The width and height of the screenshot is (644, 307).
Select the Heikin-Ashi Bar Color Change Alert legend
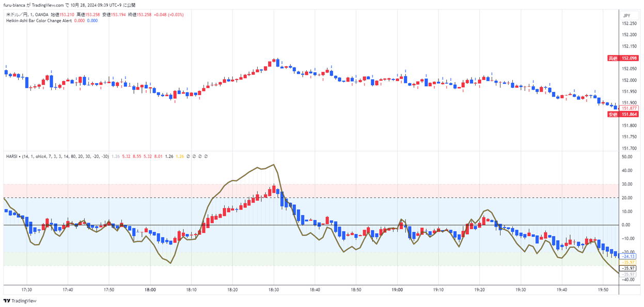[39, 21]
